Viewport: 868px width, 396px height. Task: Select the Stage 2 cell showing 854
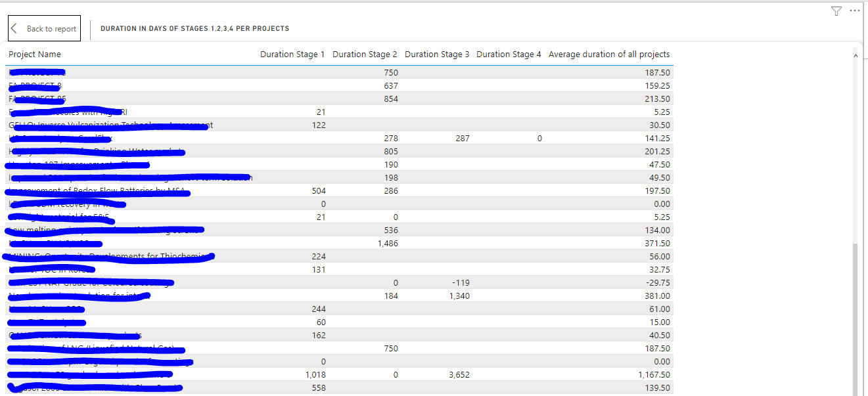391,99
